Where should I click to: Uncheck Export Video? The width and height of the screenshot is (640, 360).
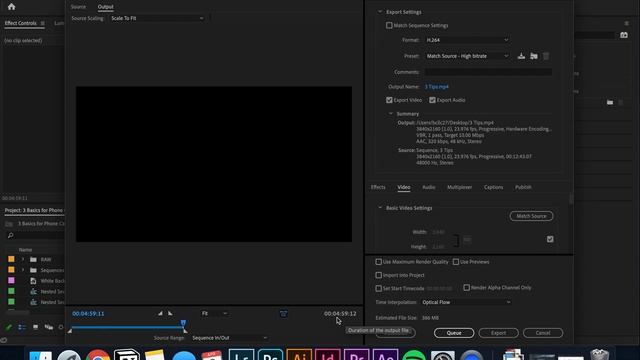click(389, 100)
